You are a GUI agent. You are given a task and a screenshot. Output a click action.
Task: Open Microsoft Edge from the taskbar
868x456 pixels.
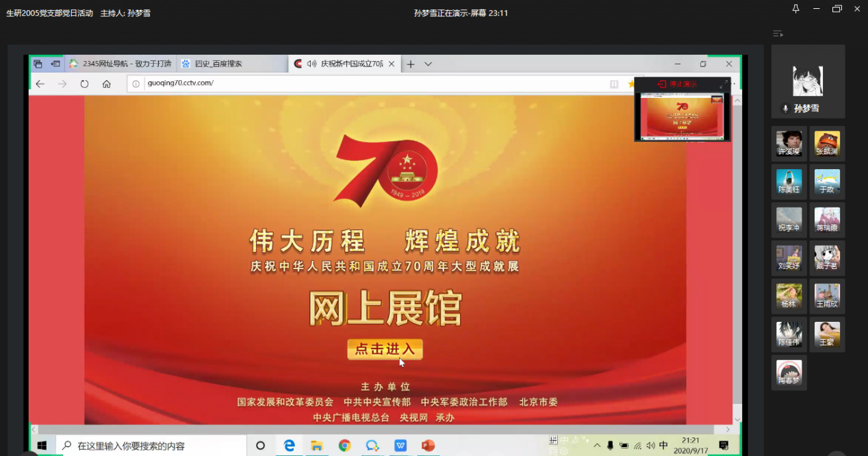289,446
